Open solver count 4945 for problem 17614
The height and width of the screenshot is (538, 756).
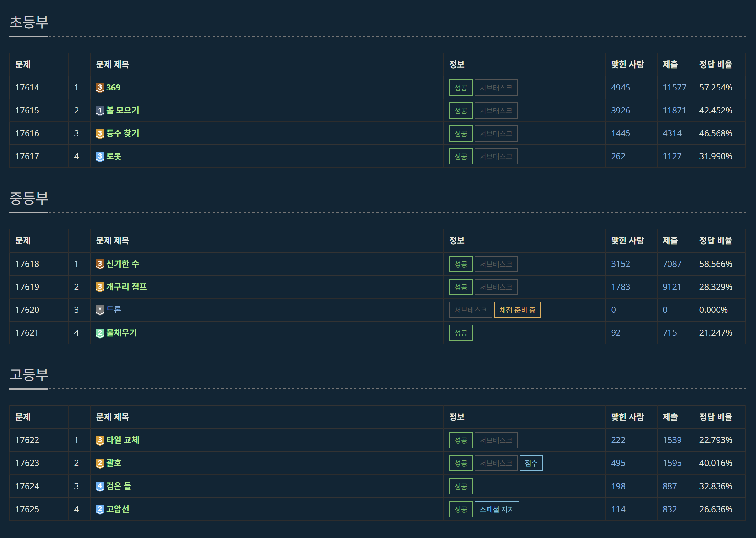click(620, 88)
